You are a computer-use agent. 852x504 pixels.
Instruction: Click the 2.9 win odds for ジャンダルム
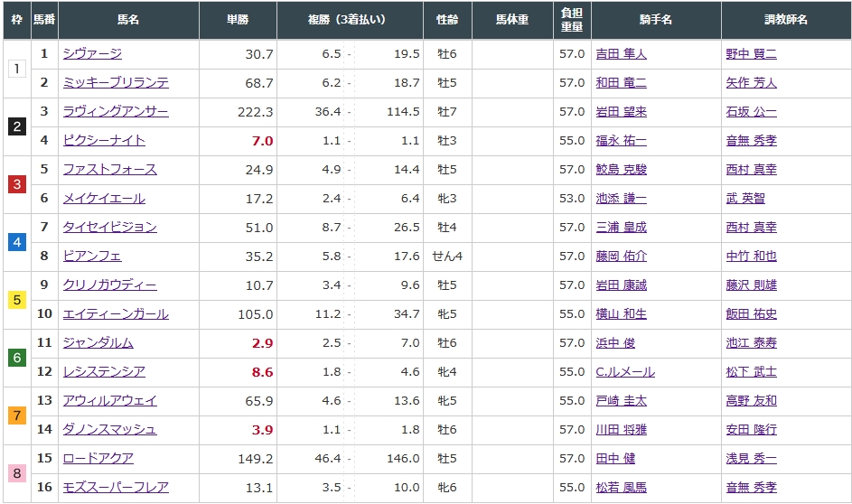pyautogui.click(x=262, y=343)
